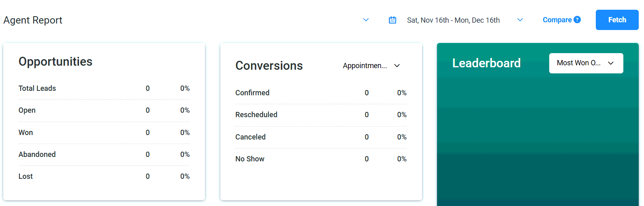Click the Leaderboard heading
The height and width of the screenshot is (206, 644).
486,63
